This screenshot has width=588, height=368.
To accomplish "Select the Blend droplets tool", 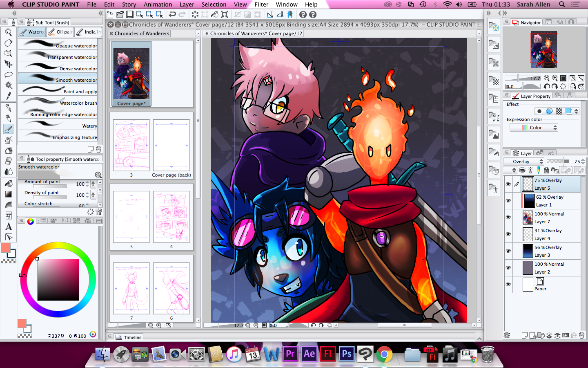I will click(8, 172).
